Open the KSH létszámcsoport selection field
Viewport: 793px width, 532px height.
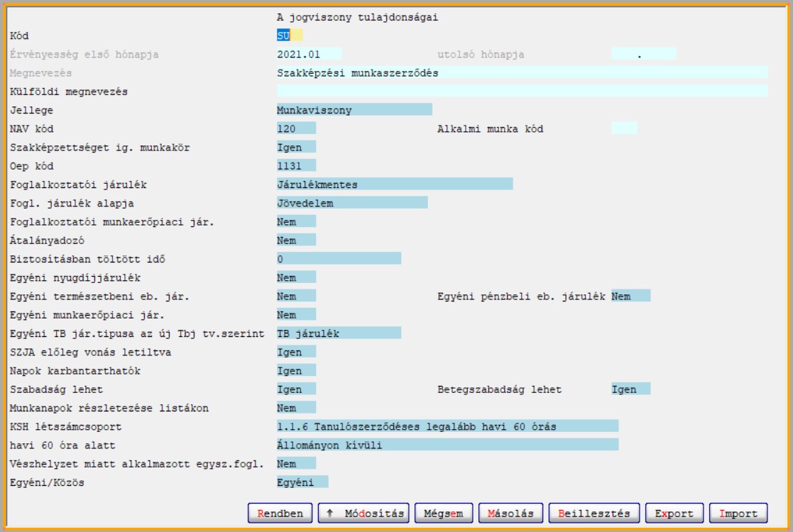click(x=447, y=426)
